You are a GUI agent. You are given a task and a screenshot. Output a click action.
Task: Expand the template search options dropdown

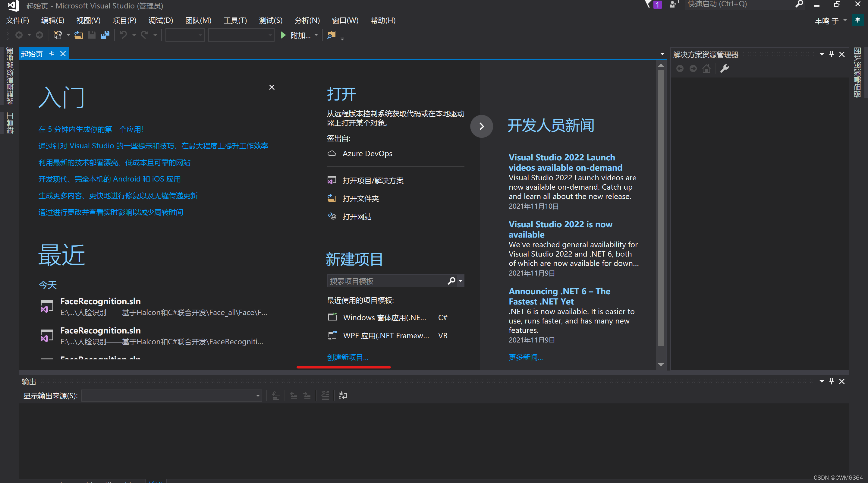tap(460, 281)
